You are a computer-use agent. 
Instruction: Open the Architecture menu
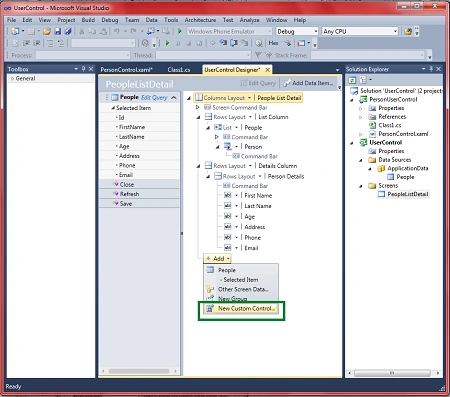coord(200,20)
